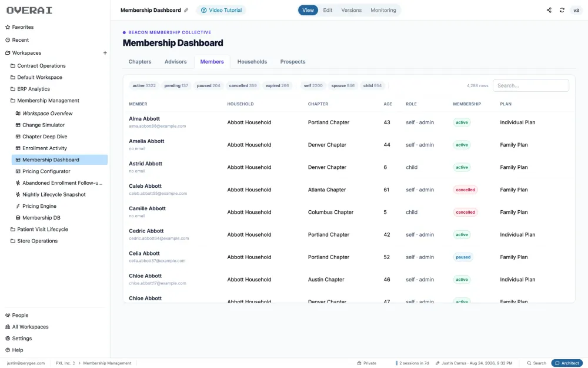Image resolution: width=588 pixels, height=368 pixels.
Task: Switch to the Advisors tab
Action: 175,62
